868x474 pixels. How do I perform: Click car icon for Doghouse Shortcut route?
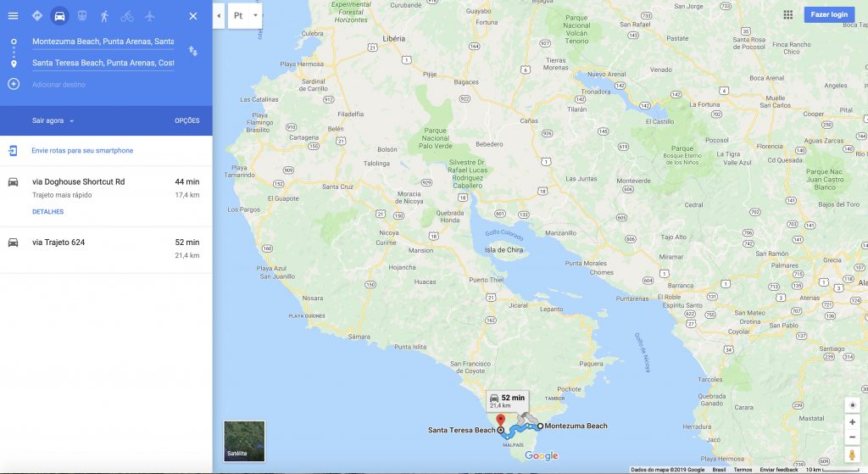pos(14,181)
